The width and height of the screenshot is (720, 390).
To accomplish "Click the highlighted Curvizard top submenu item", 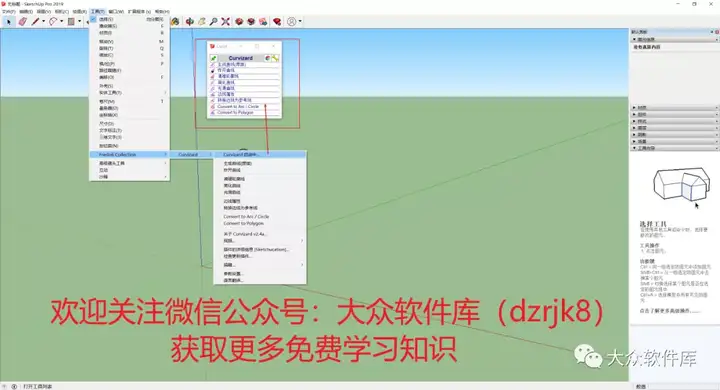I will coord(260,155).
